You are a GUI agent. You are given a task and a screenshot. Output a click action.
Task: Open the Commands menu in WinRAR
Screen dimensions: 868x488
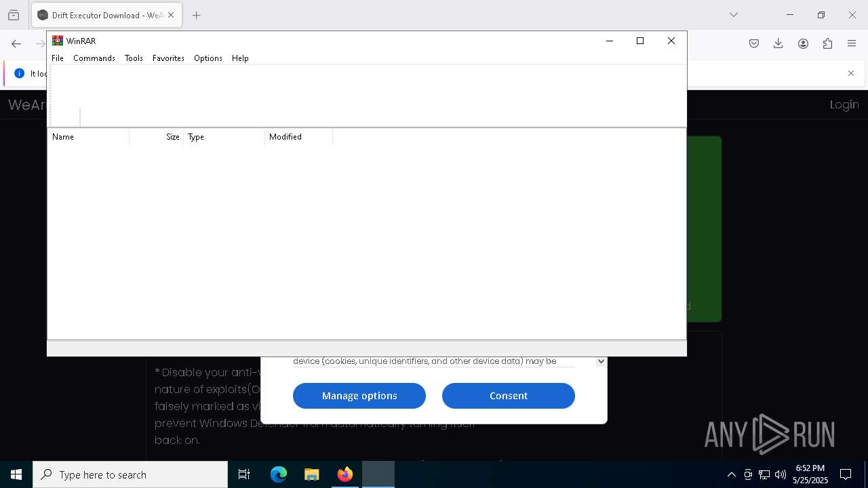pos(94,58)
